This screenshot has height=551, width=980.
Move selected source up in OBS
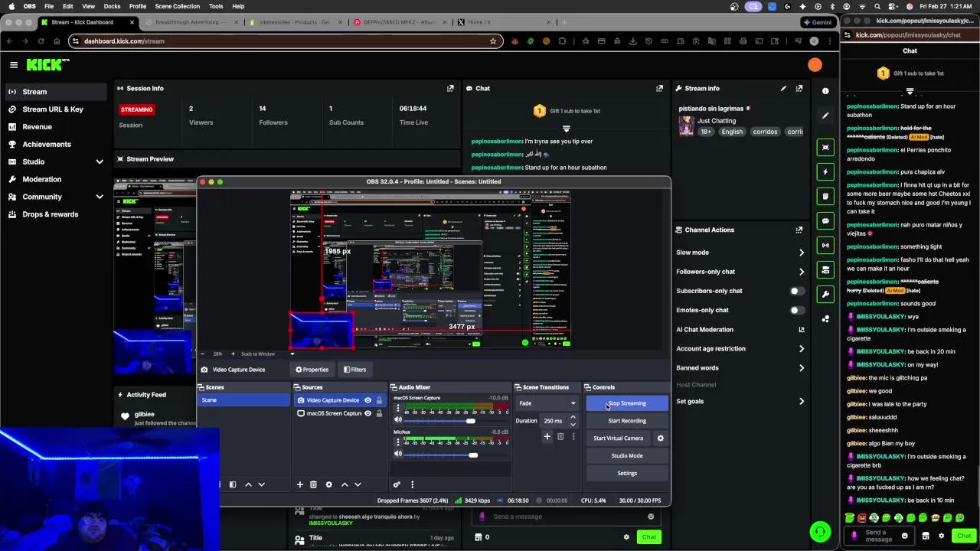click(x=345, y=484)
